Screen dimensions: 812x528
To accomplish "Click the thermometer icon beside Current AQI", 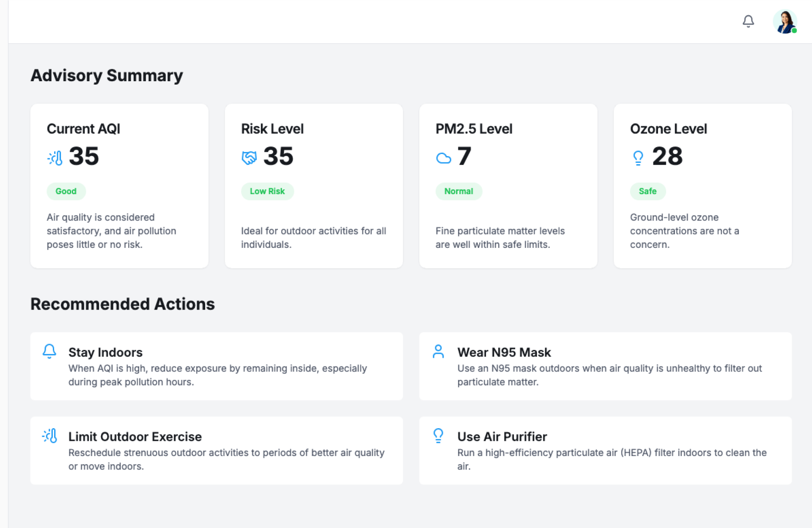I will (55, 158).
